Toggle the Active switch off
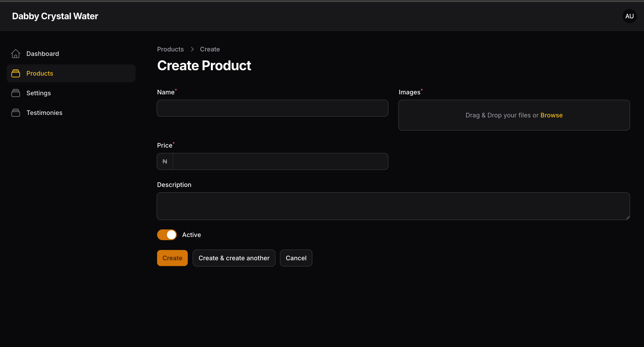This screenshot has width=644, height=347. [x=167, y=235]
